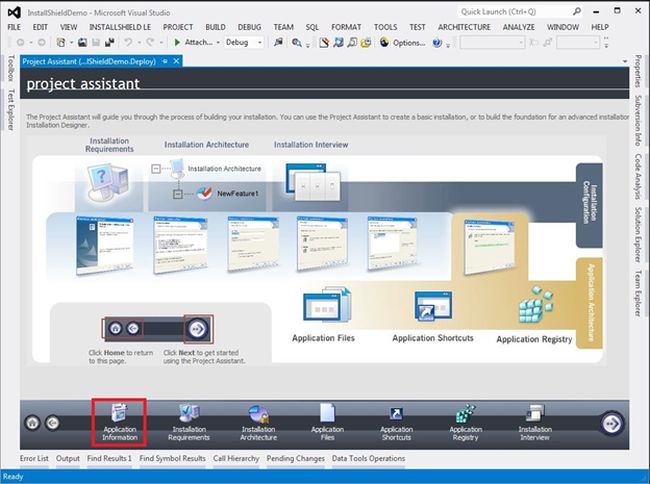The image size is (650, 484).
Task: Click the Application Shortcuts diagram icon
Action: pyautogui.click(x=433, y=307)
